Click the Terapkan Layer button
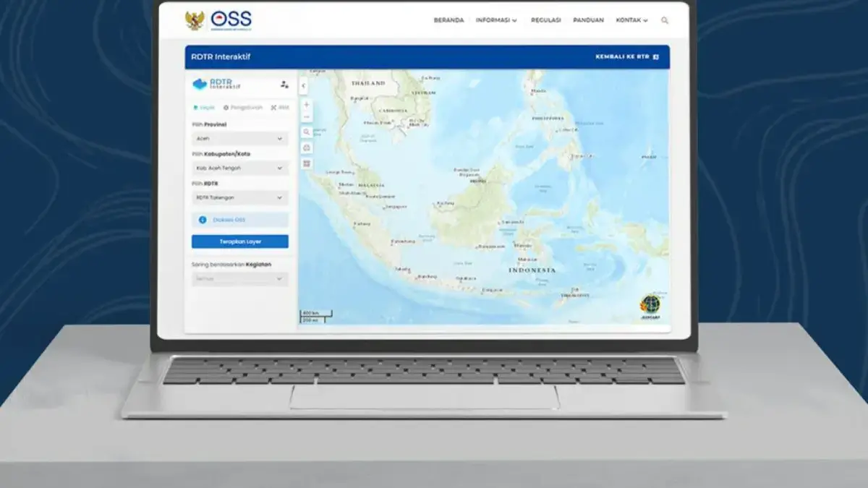The width and height of the screenshot is (868, 488). (240, 241)
